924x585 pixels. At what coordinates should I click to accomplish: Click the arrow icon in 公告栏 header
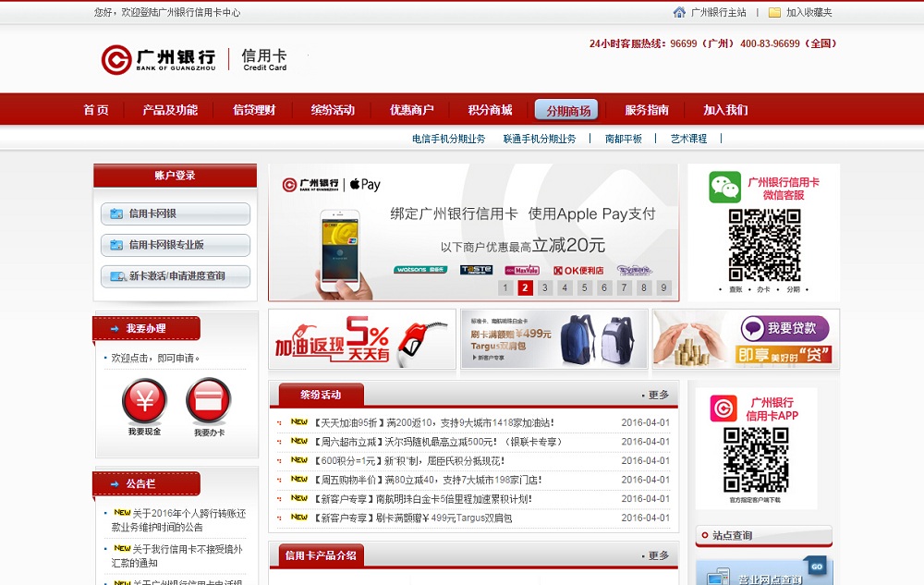[x=115, y=484]
